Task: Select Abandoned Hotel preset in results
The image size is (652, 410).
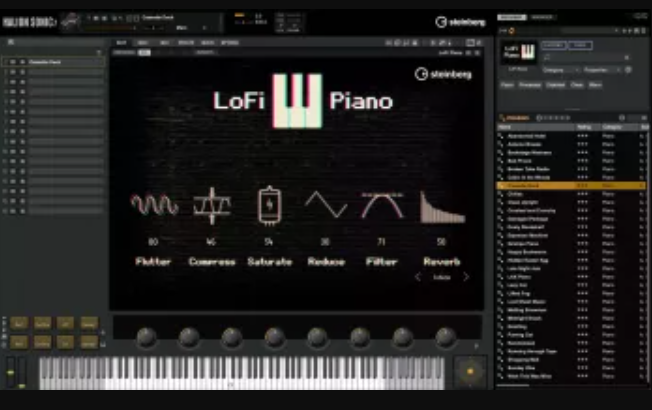Action: [x=572, y=136]
